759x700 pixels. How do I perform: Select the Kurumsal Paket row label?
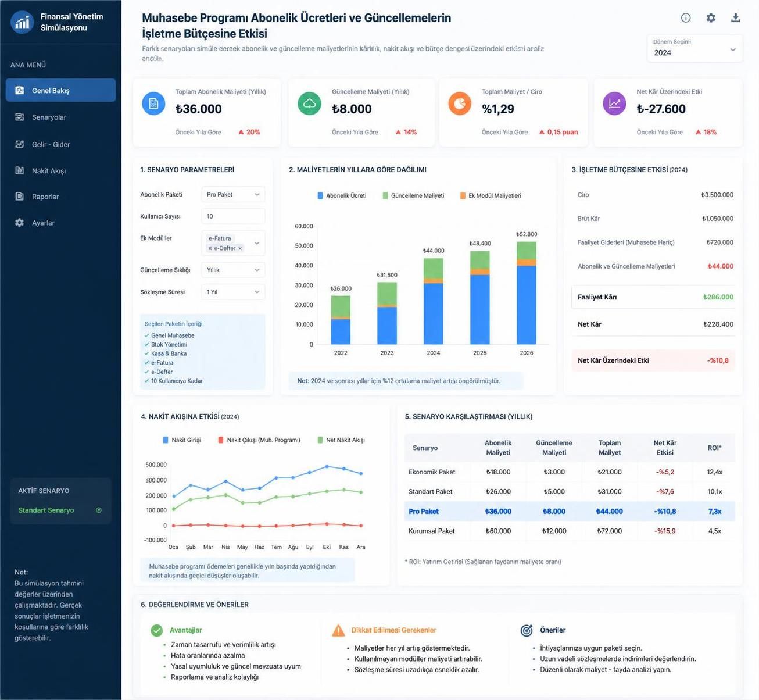432,531
